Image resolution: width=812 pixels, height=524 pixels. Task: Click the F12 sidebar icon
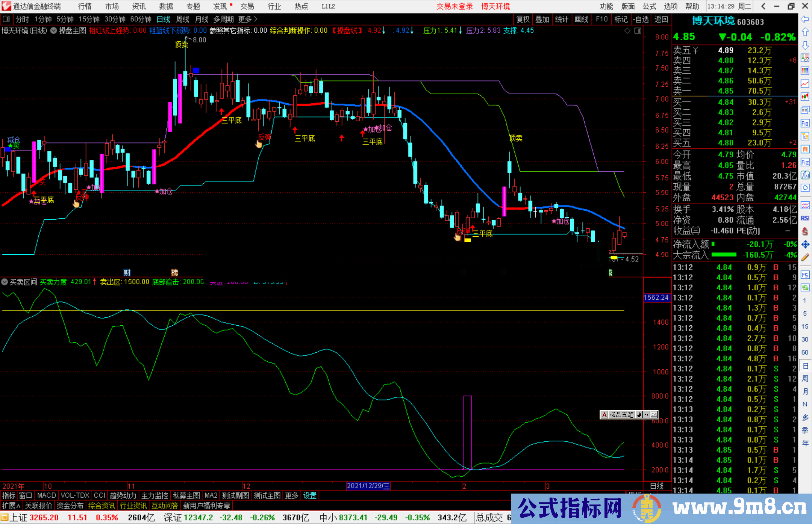pos(805,162)
